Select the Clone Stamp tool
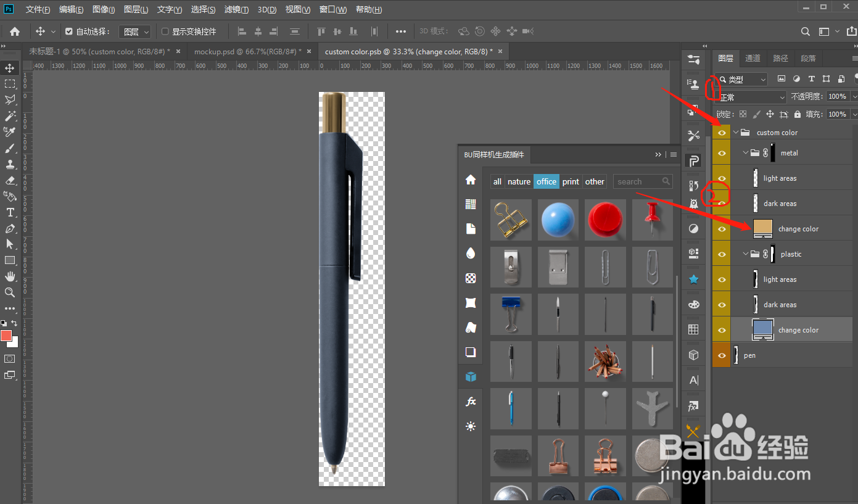 [x=10, y=164]
